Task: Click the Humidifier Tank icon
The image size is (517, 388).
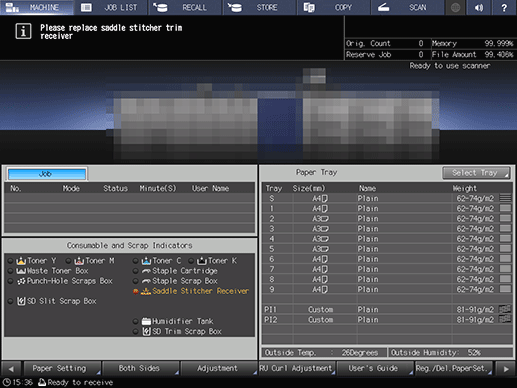Action: (146, 321)
